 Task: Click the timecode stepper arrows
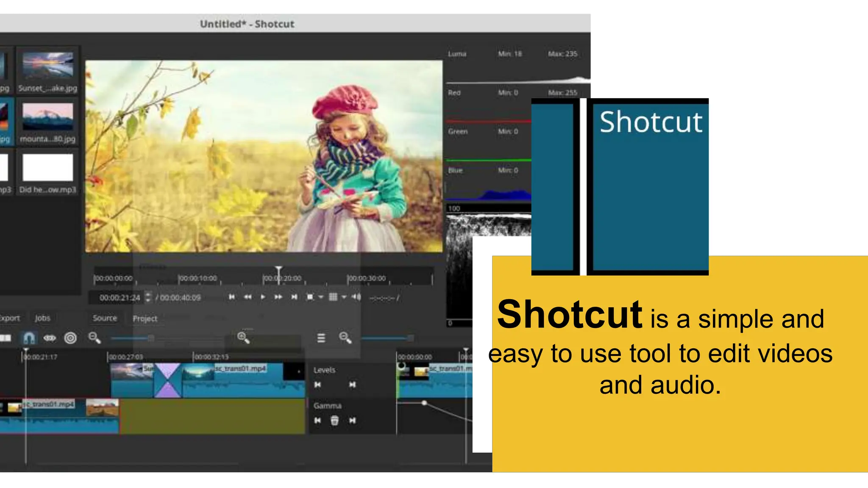pyautogui.click(x=148, y=297)
